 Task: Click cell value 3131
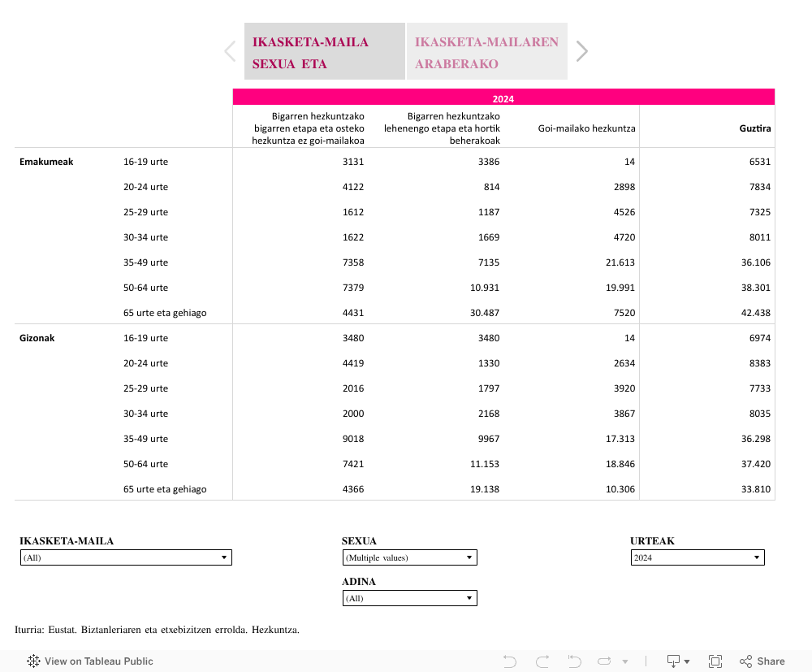(353, 162)
